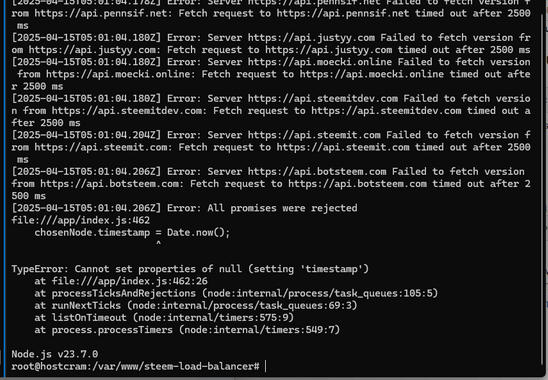548x380 pixels.
Task: Click processTicksAndRejections in the stack trace
Action: pos(124,293)
